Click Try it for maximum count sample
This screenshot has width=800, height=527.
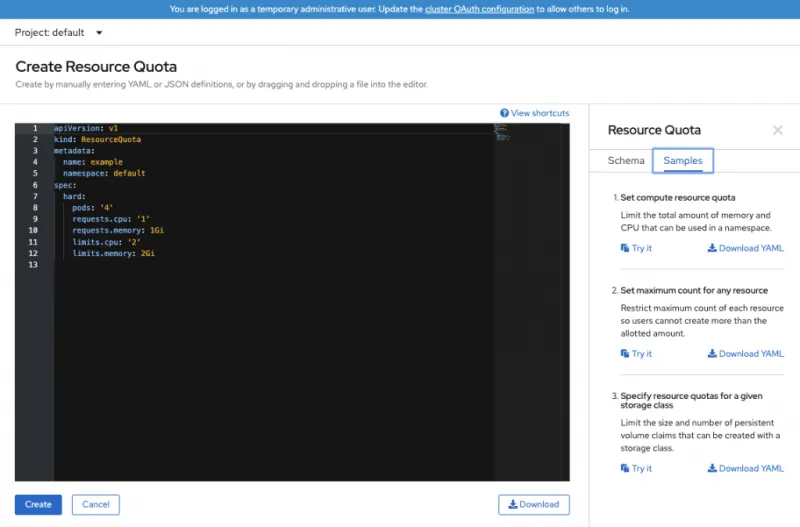636,353
